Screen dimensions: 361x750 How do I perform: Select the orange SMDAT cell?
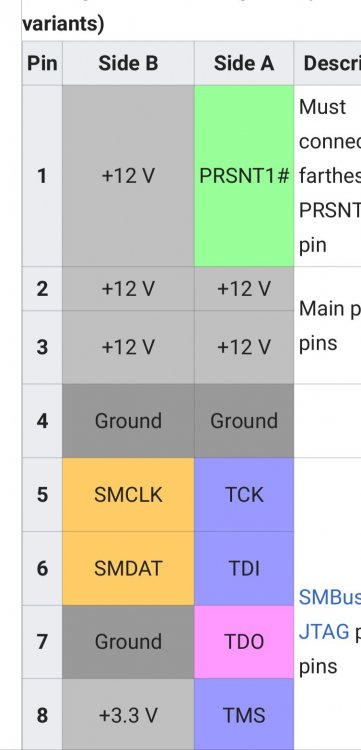(x=128, y=568)
